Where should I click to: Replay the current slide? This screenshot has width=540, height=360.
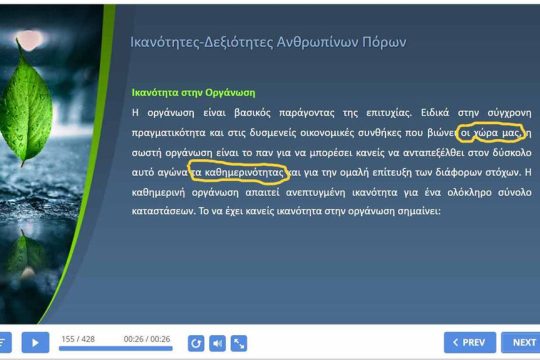[x=196, y=343]
